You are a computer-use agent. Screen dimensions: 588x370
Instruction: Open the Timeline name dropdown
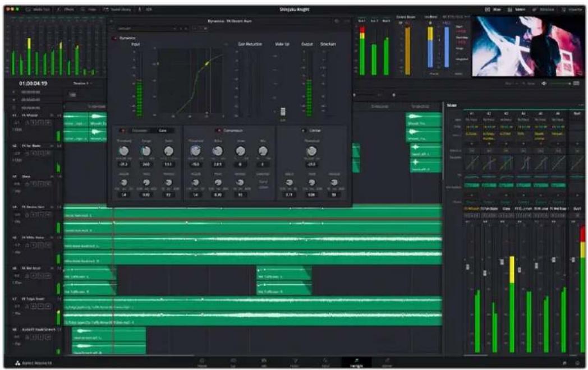82,83
